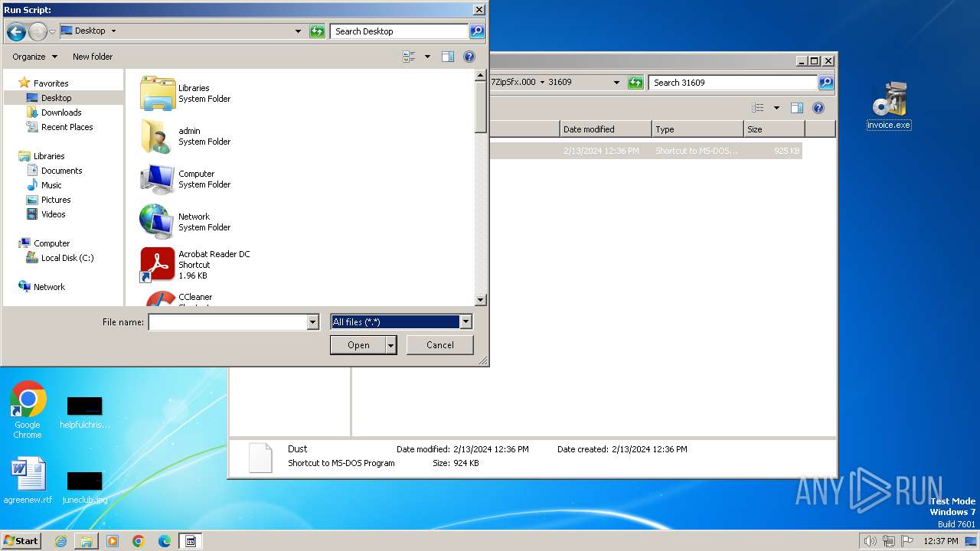Image resolution: width=980 pixels, height=551 pixels.
Task: Open the Start menu
Action: pos(21,541)
